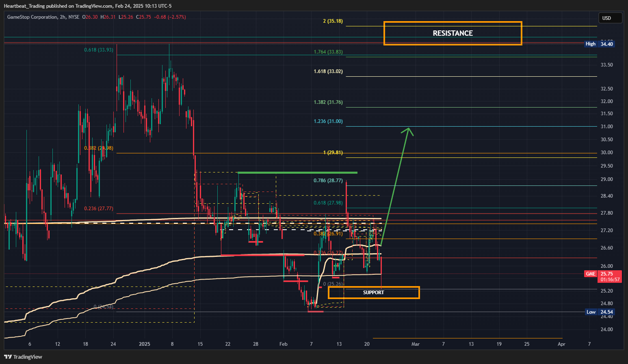Click the countdown timer 01:16:57
The width and height of the screenshot is (628, 364).
pyautogui.click(x=610, y=280)
